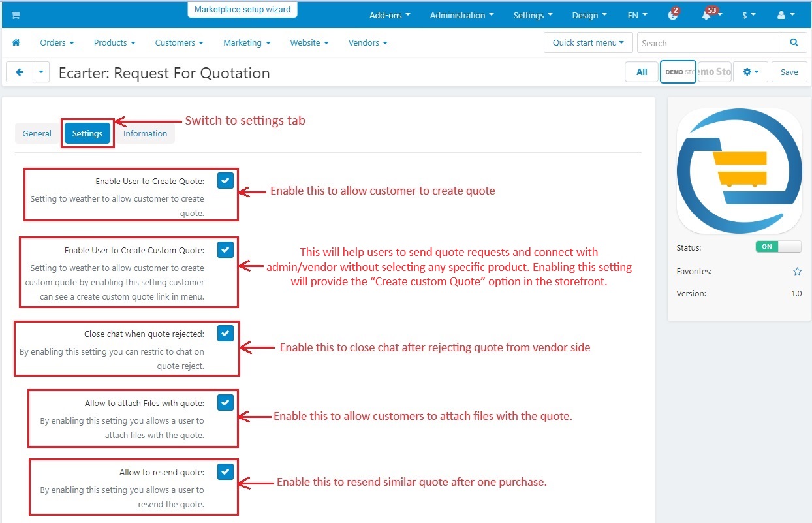The width and height of the screenshot is (812, 523).
Task: Click into the Search input field
Action: [x=709, y=42]
